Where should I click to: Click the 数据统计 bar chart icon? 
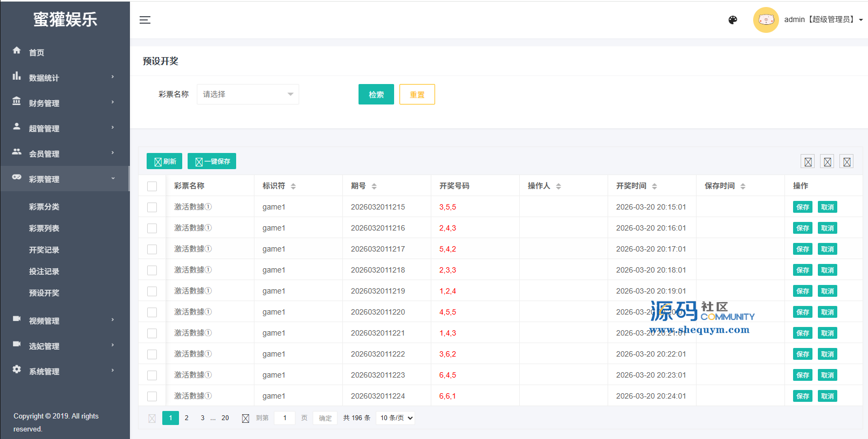(x=17, y=76)
